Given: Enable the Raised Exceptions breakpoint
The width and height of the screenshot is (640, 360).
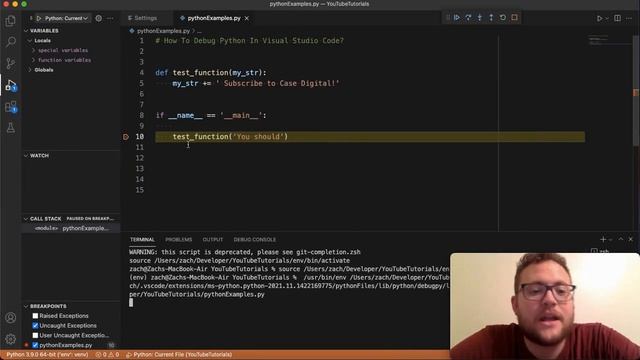Looking at the screenshot, I should click(35, 316).
